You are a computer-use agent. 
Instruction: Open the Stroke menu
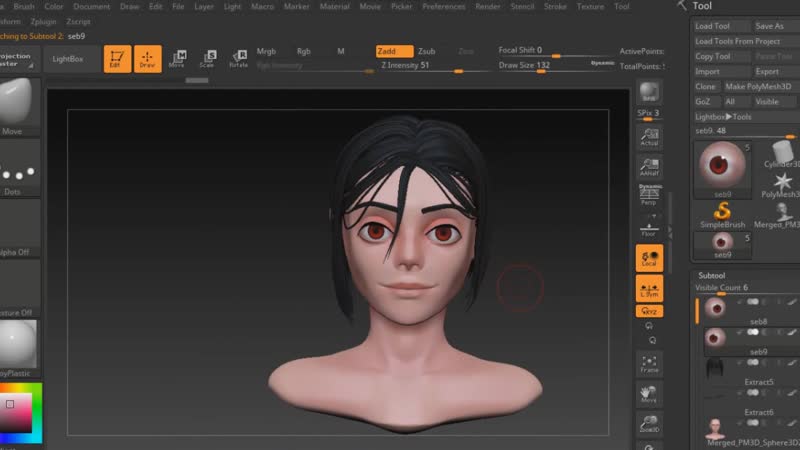[555, 7]
